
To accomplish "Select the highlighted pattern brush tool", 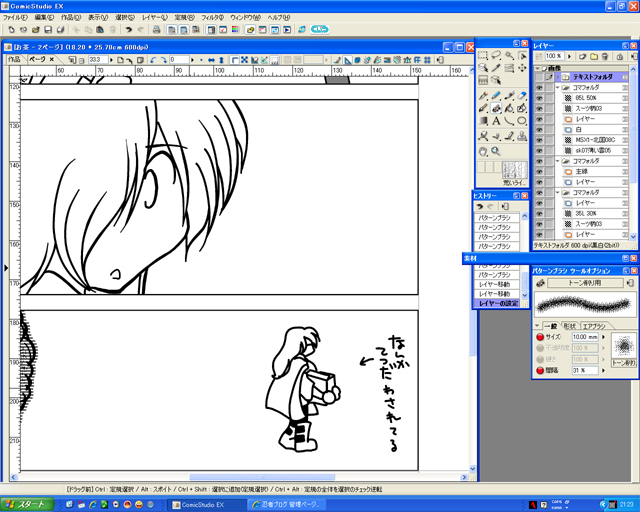I will [496, 108].
